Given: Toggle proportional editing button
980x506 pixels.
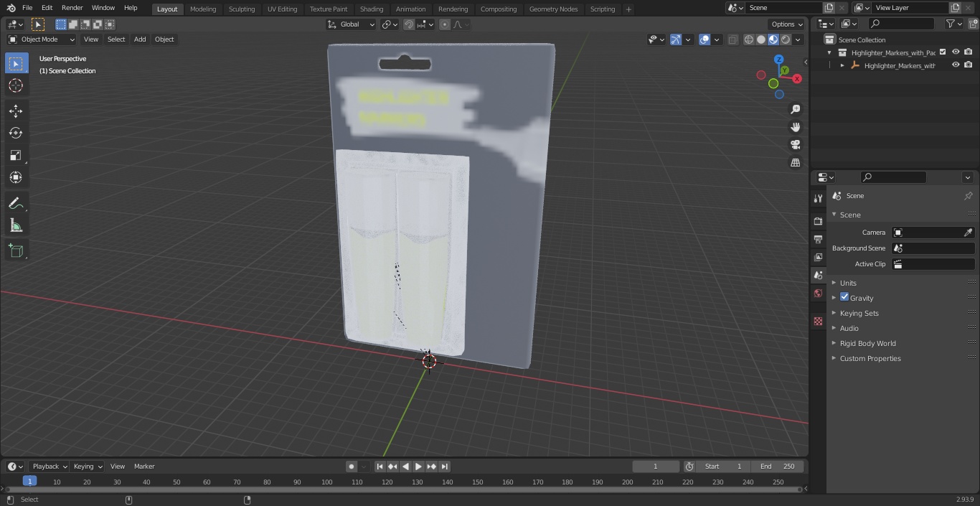Looking at the screenshot, I should 445,24.
